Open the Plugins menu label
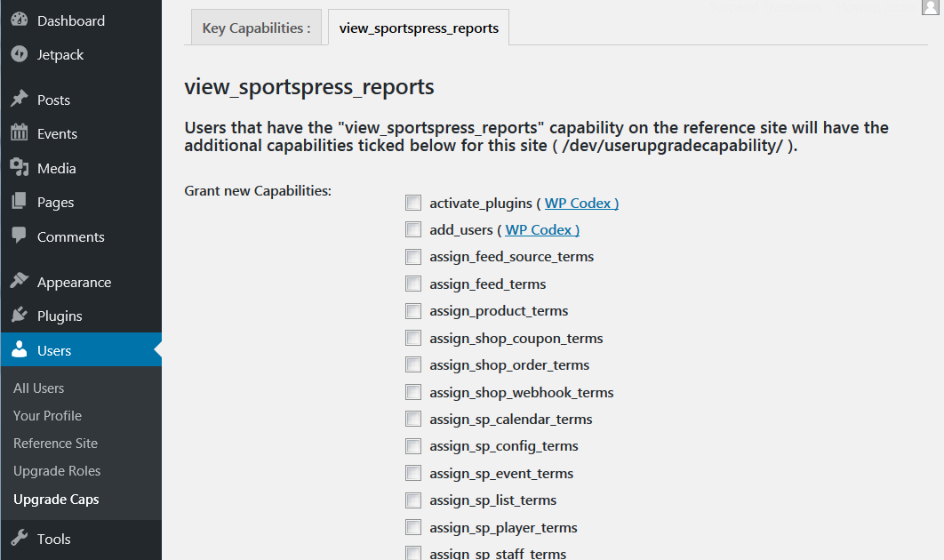Viewport: 944px width, 560px height. click(x=60, y=316)
